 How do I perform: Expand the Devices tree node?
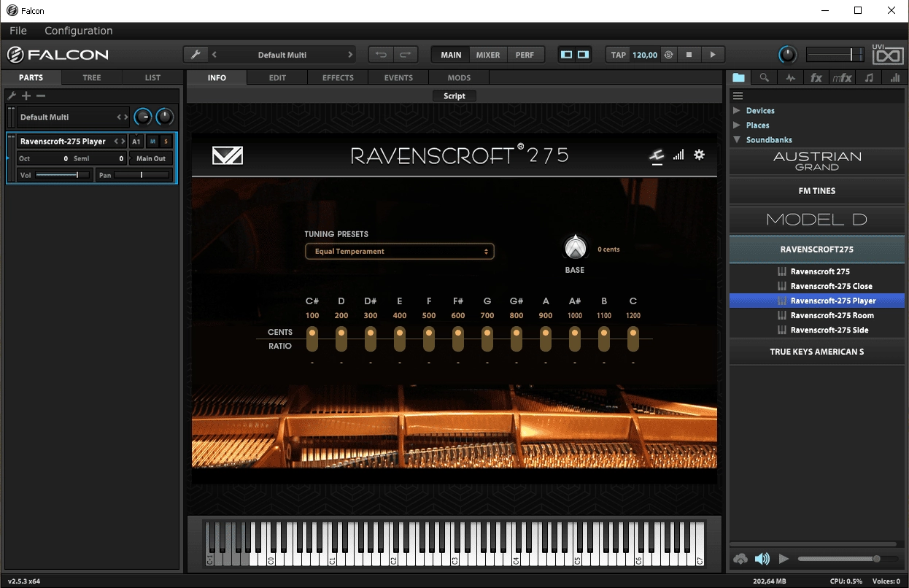(x=736, y=111)
